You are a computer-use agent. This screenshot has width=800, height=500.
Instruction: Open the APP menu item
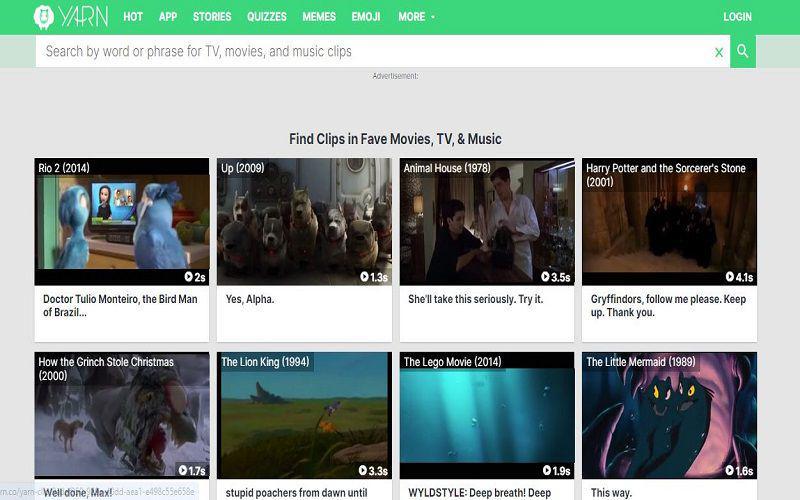[x=168, y=17]
